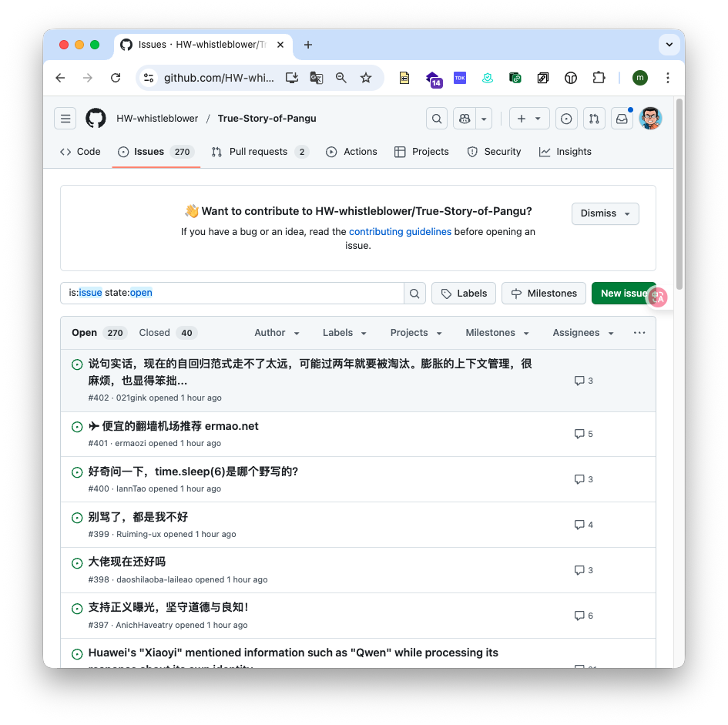Show Open 270 issues
The image size is (728, 725).
(x=99, y=333)
